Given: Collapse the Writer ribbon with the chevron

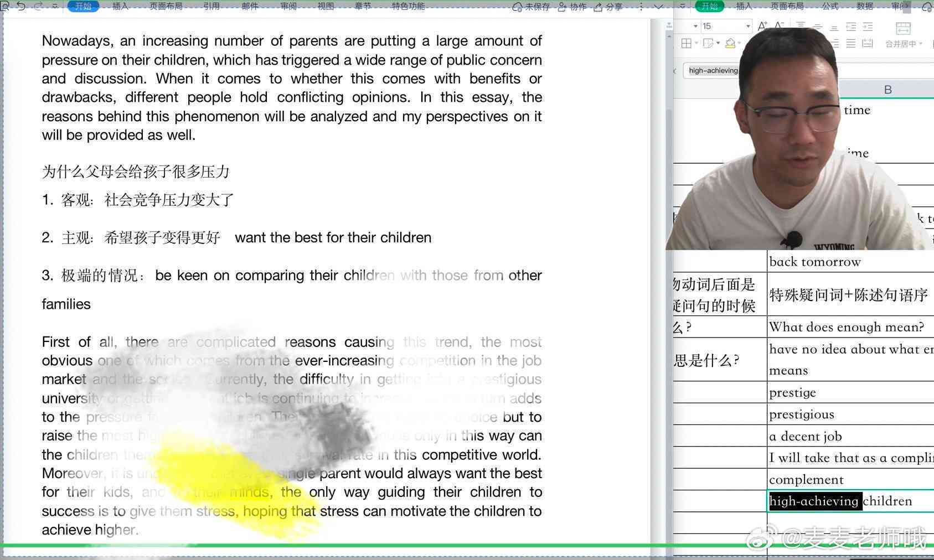Looking at the screenshot, I should click(x=658, y=7).
